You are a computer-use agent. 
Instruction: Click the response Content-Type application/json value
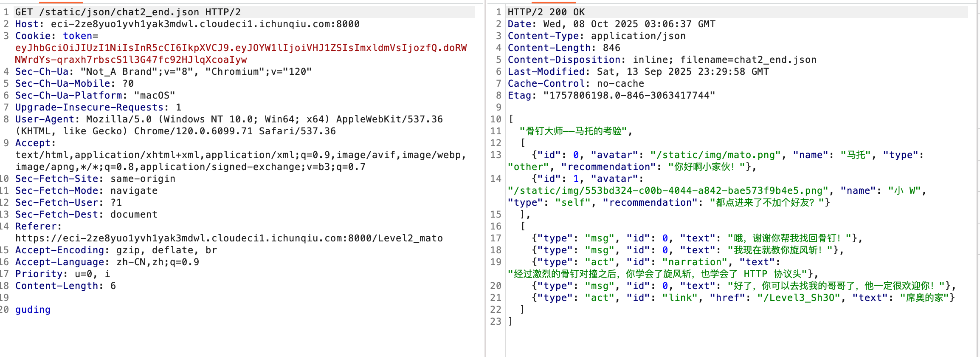click(x=638, y=36)
